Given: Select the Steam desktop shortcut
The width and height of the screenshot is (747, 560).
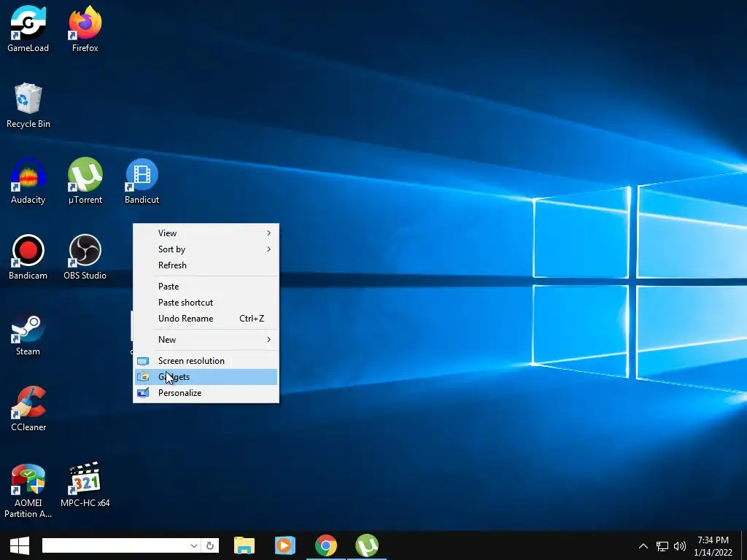Looking at the screenshot, I should click(x=28, y=332).
